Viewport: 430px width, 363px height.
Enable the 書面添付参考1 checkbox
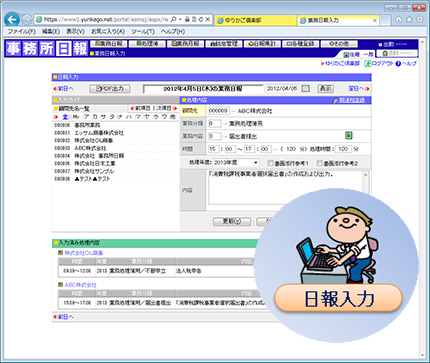click(x=271, y=163)
